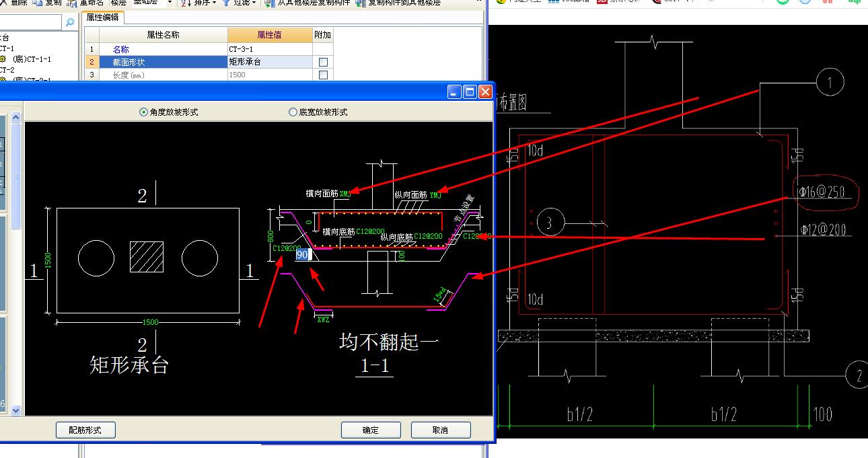Click the 楼层 label in toolbar
Image resolution: width=868 pixels, height=458 pixels.
point(118,3)
